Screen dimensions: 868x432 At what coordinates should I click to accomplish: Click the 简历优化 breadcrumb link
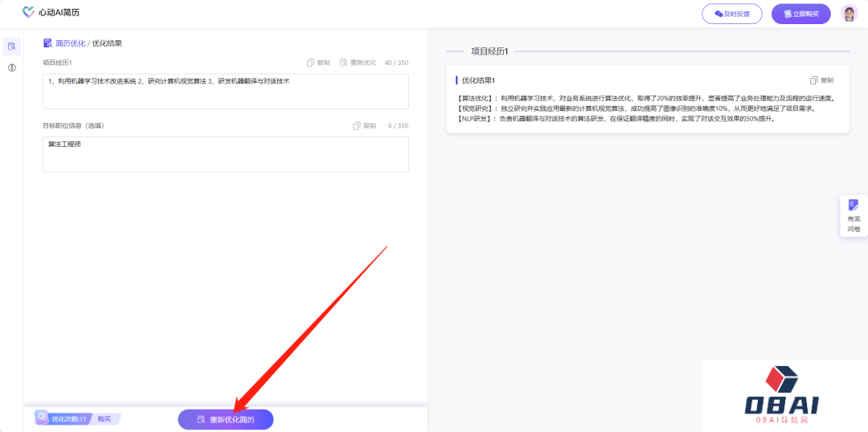point(70,43)
